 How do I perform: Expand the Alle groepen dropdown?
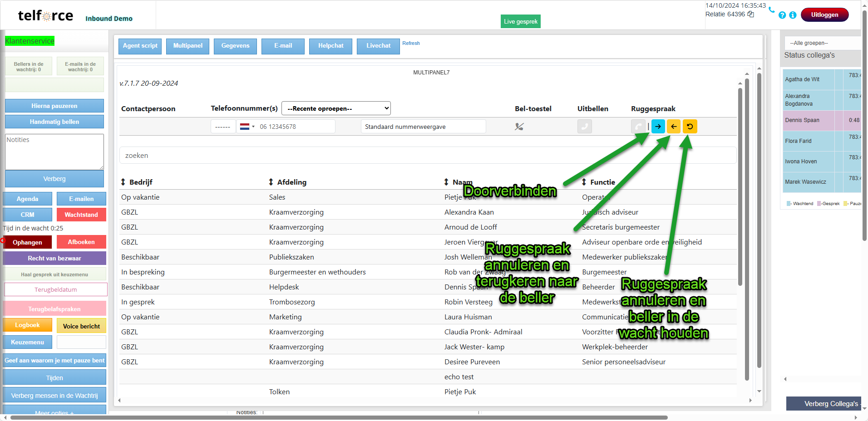(822, 43)
